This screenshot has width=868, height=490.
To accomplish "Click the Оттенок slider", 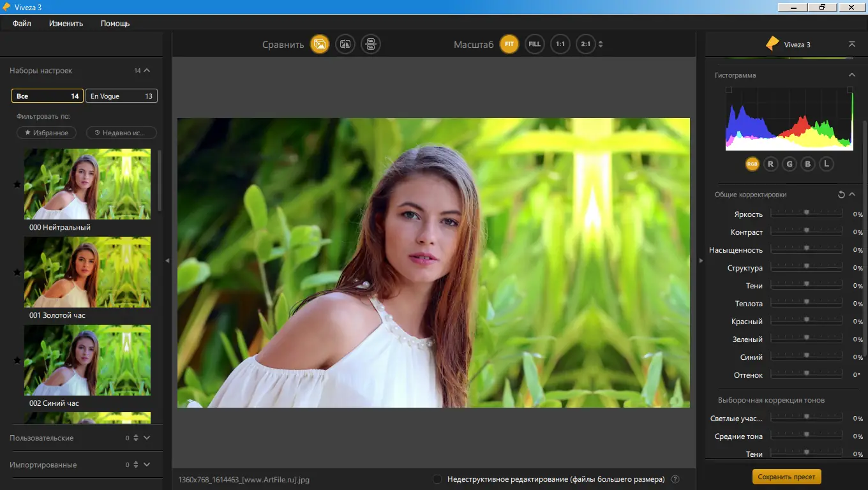I will (807, 375).
